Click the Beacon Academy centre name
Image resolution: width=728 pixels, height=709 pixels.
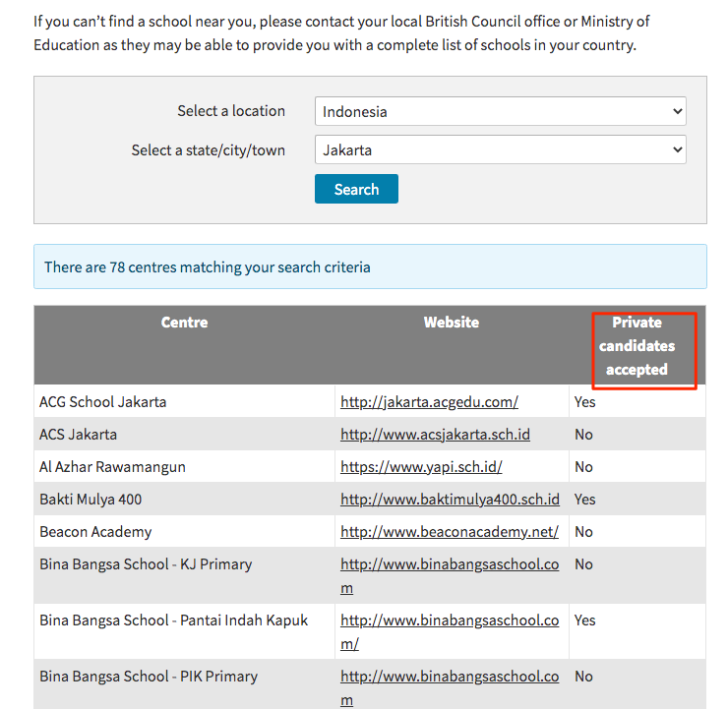95,532
